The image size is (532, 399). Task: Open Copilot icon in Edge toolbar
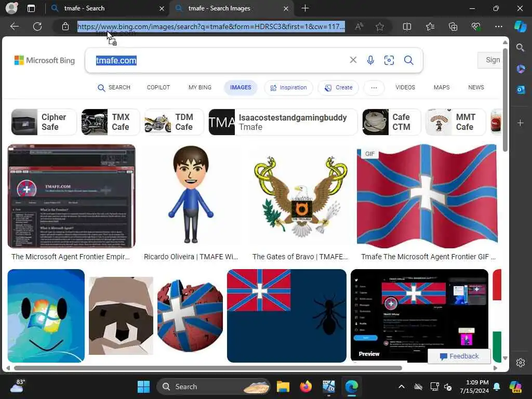[520, 26]
